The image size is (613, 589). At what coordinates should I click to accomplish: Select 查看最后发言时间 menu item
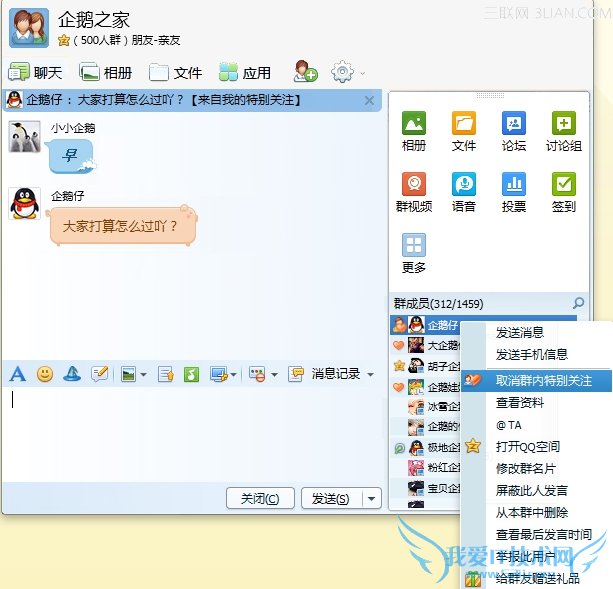[x=537, y=534]
